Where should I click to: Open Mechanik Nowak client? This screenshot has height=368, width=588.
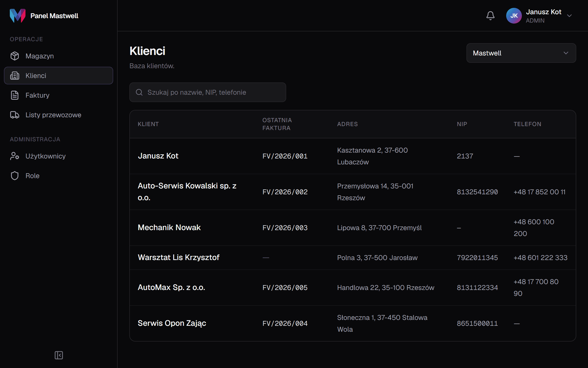(169, 227)
